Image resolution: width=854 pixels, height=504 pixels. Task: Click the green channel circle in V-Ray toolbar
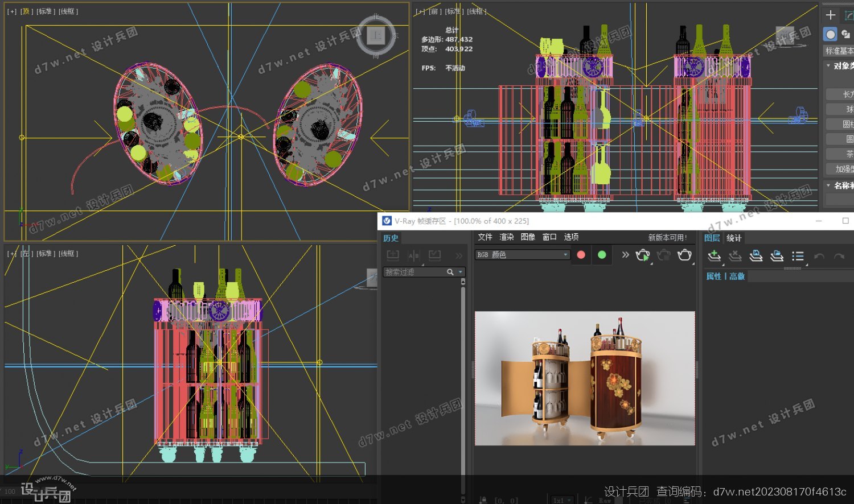click(x=602, y=255)
